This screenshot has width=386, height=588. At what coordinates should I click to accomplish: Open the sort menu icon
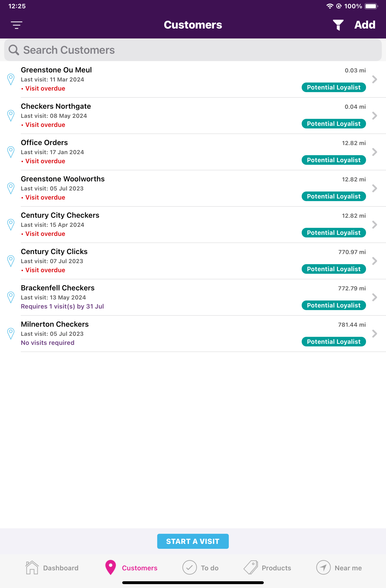[x=17, y=25]
